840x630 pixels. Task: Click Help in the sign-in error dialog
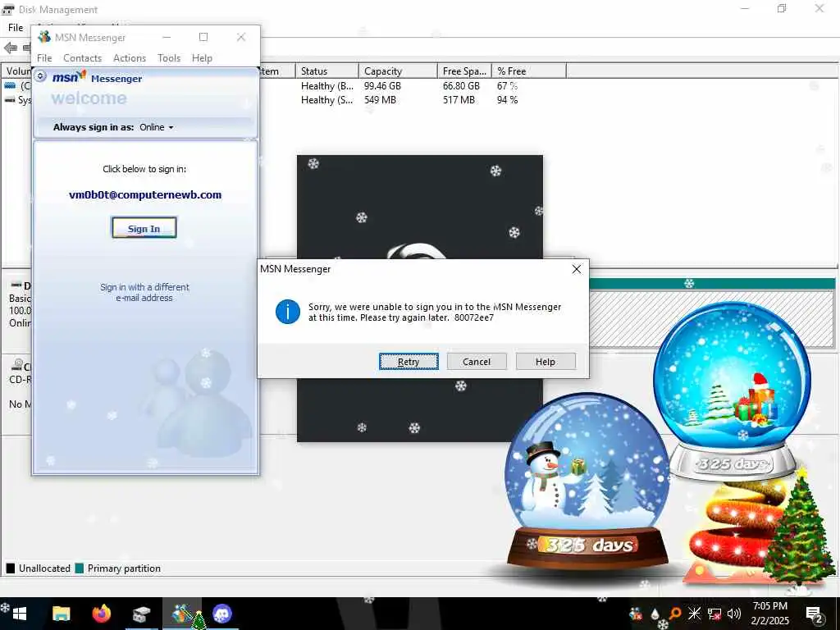click(x=546, y=362)
